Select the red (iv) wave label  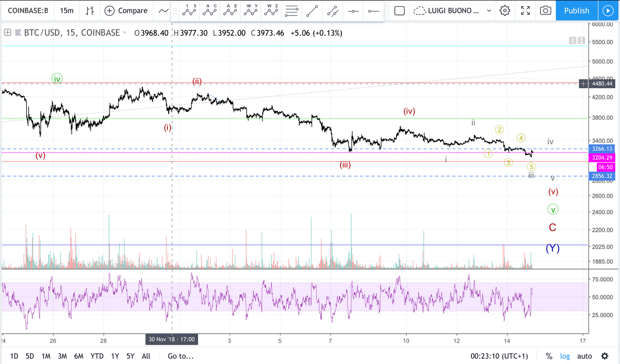[x=409, y=111]
